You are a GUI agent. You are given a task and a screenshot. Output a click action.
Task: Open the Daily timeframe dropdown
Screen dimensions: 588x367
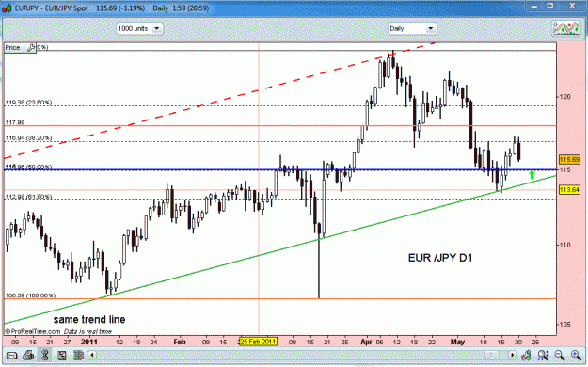click(412, 28)
